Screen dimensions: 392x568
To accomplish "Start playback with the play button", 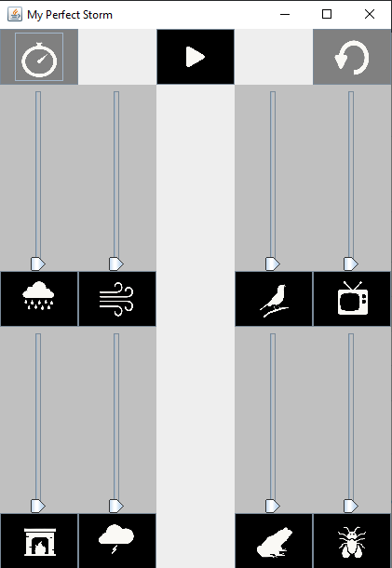I will (x=196, y=57).
